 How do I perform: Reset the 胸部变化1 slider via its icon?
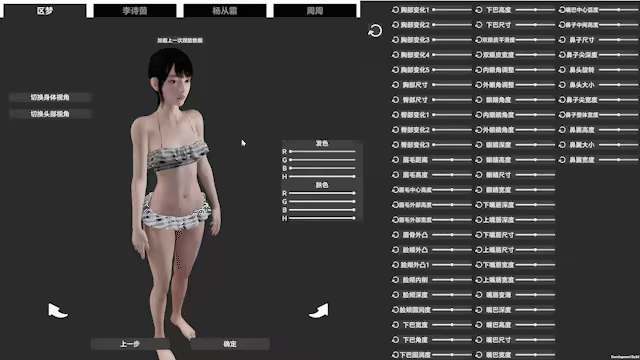(395, 10)
